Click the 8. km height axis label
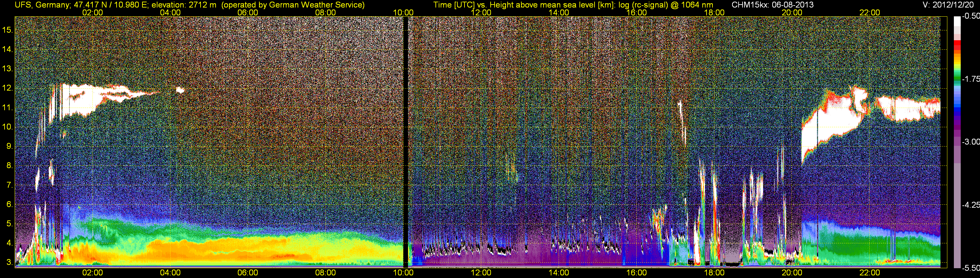 (x=9, y=166)
